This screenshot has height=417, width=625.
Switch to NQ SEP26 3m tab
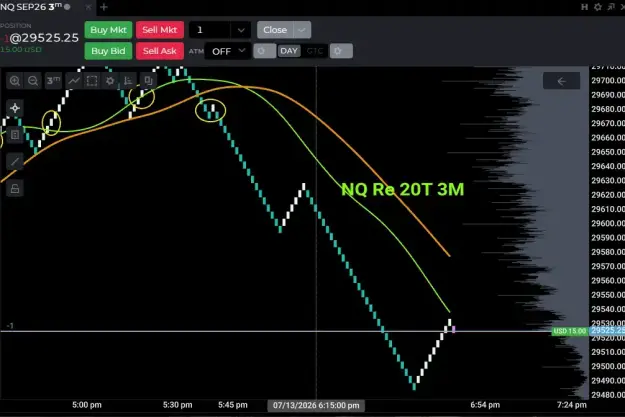pyautogui.click(x=35, y=7)
